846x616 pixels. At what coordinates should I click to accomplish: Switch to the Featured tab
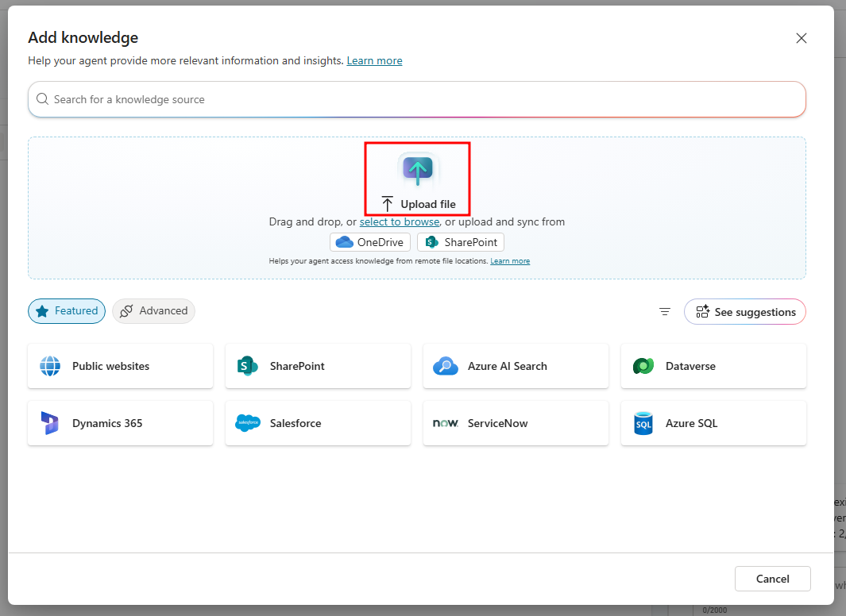tap(67, 311)
